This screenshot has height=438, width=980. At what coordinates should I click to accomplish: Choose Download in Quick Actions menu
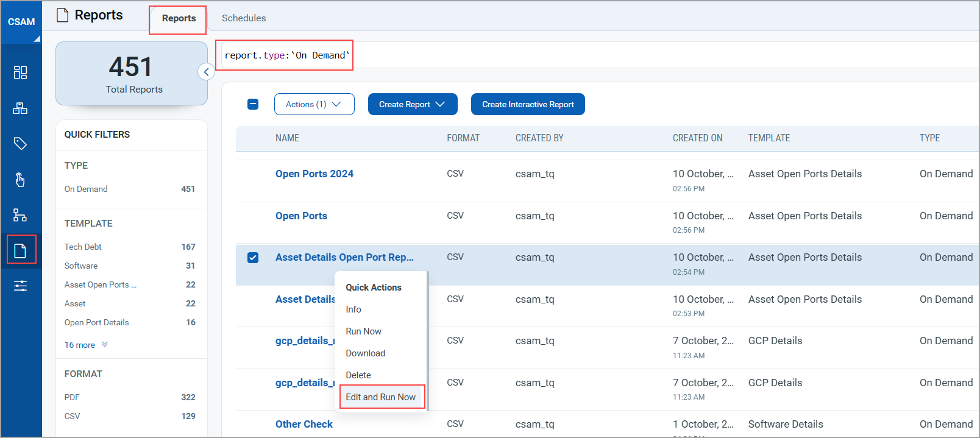click(366, 353)
